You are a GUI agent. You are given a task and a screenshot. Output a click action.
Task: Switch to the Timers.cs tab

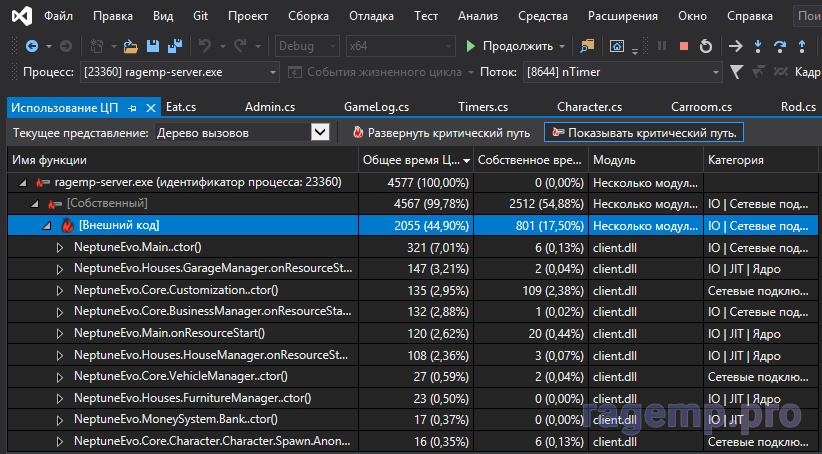coord(483,107)
